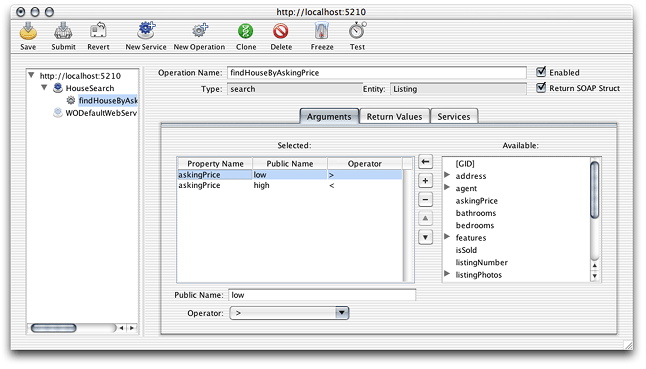Viewport: 646px width, 369px height.
Task: Click the Entity field showing Listing
Action: click(458, 89)
